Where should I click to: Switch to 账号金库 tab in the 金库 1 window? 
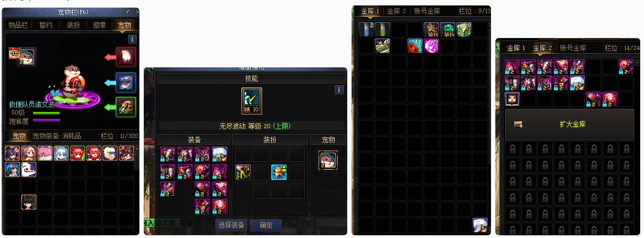click(x=427, y=11)
